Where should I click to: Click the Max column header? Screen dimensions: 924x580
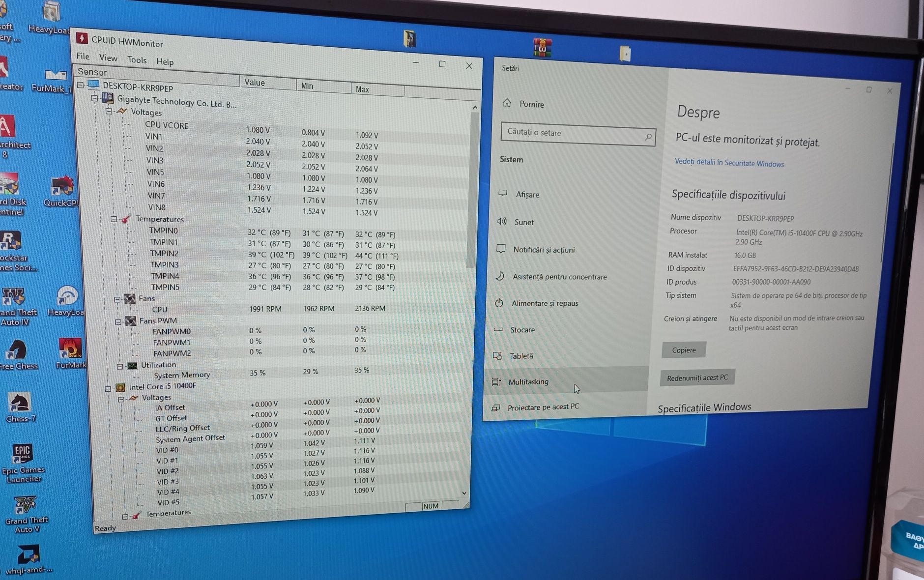click(x=377, y=89)
